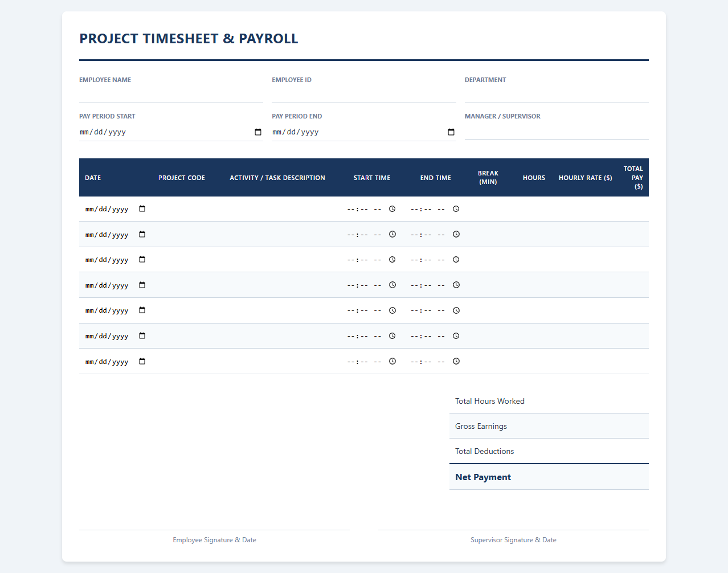The image size is (728, 573).
Task: Click the HOURLY RATE ($) column header
Action: coord(586,178)
